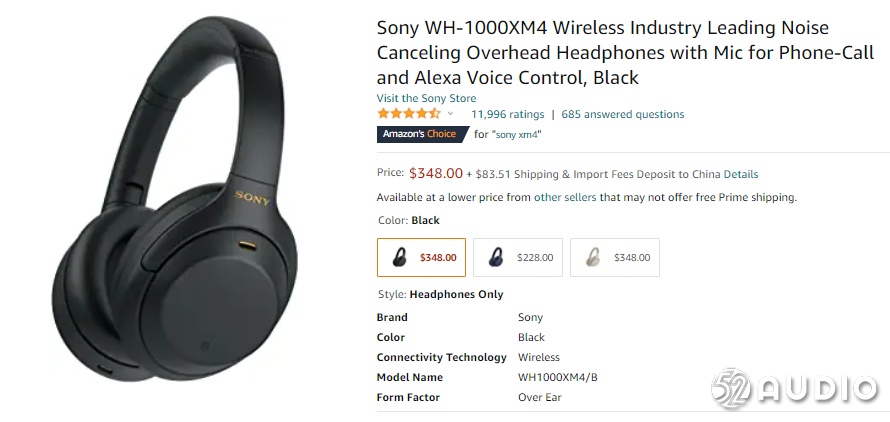Click the silver headphone icon swatch
This screenshot has width=890, height=422.
[x=592, y=257]
